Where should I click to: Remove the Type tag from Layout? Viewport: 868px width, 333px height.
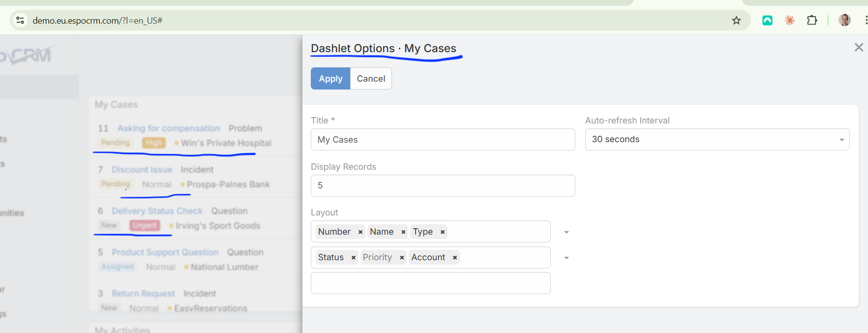click(443, 232)
